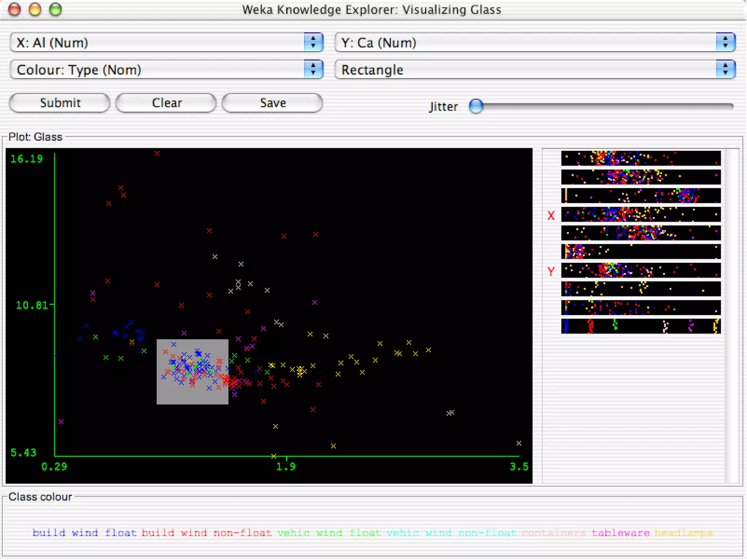
Task: Open the Rectangle selection shape dropdown
Action: click(534, 70)
